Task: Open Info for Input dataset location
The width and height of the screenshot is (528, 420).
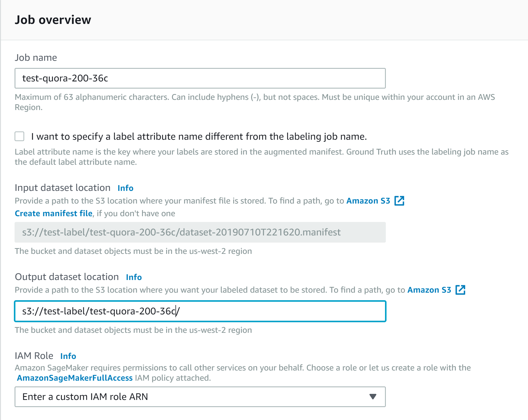Action: 125,188
